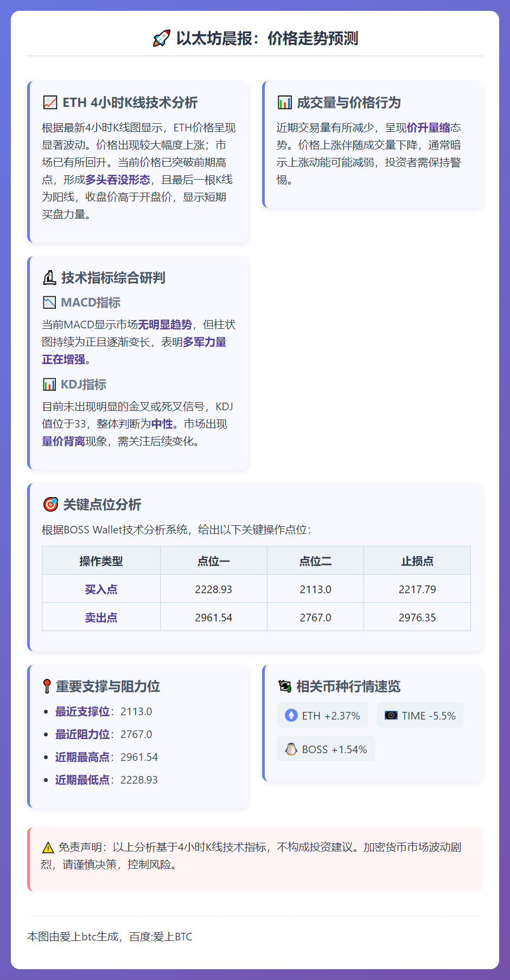The image size is (510, 980).
Task: Click the money icon beside 相关币种行情速览
Action: coord(284,686)
